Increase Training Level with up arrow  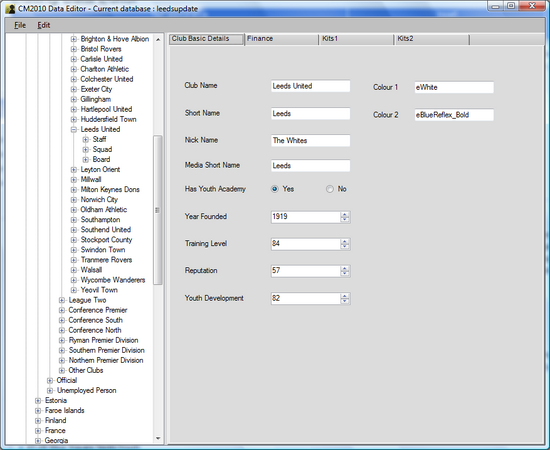point(345,241)
